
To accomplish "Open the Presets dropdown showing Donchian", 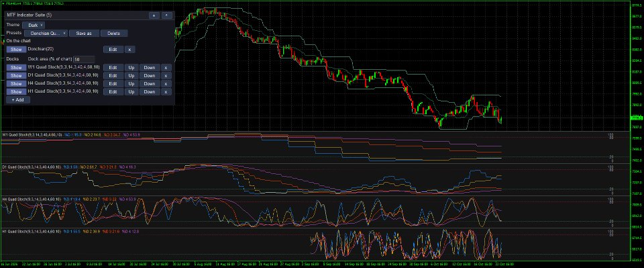I will click(x=46, y=34).
